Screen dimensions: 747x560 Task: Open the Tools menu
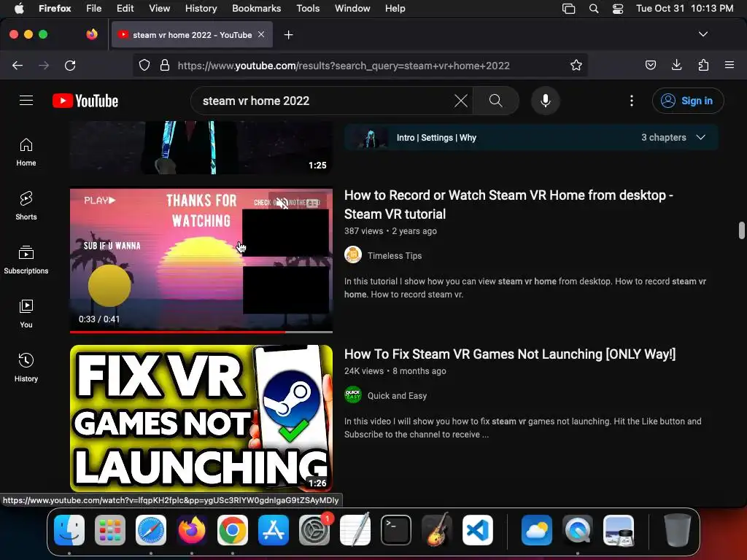pyautogui.click(x=308, y=8)
